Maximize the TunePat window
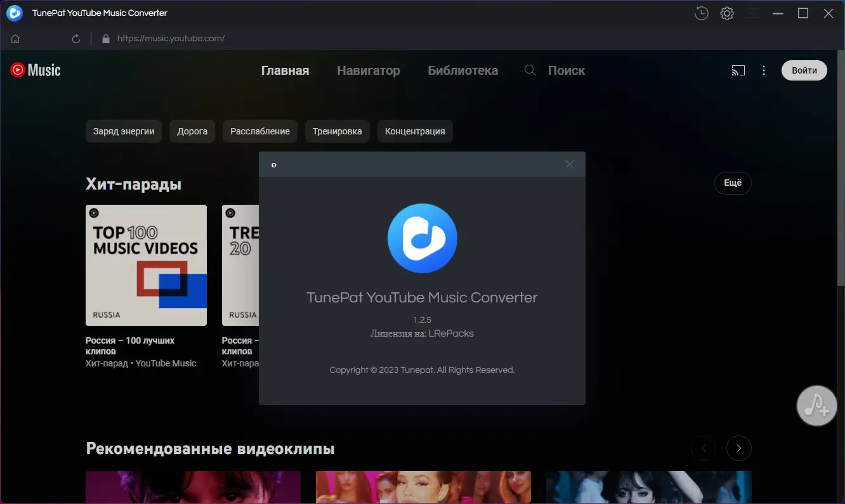The image size is (845, 504). (x=803, y=13)
